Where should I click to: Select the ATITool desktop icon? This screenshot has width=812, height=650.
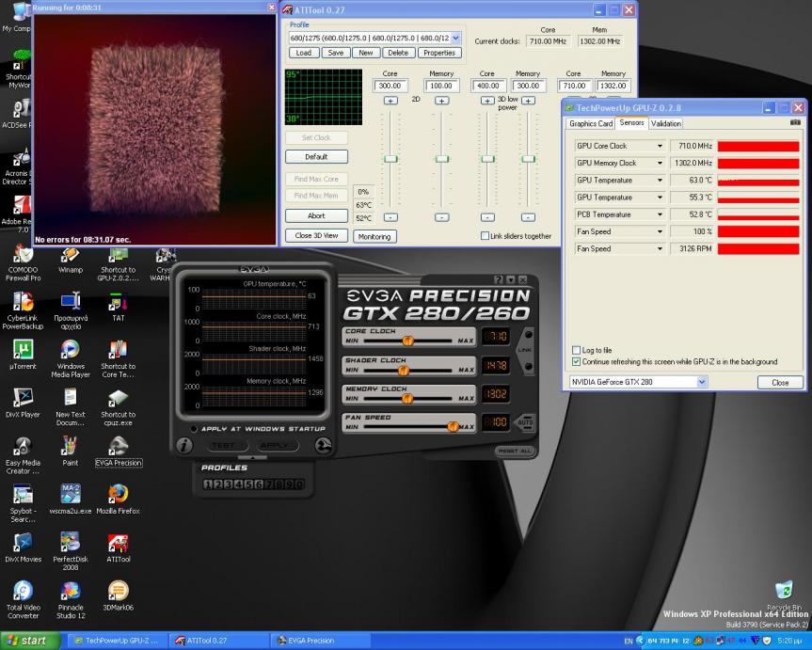(x=118, y=548)
